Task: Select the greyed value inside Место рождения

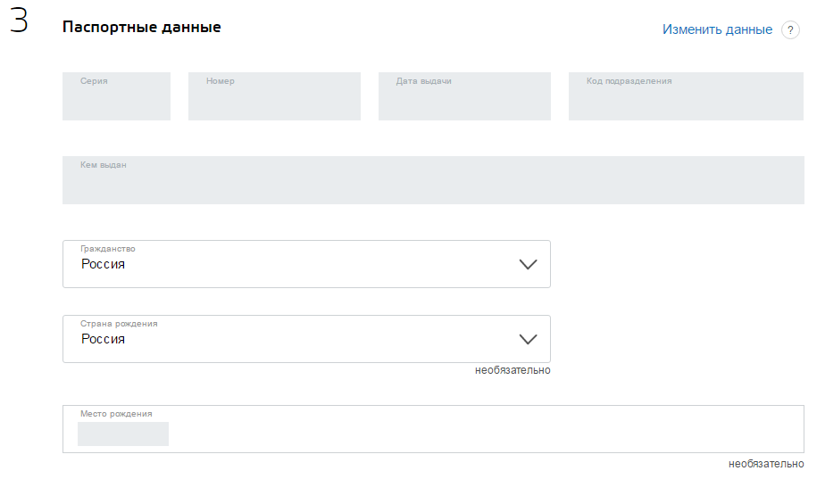Action: point(123,434)
